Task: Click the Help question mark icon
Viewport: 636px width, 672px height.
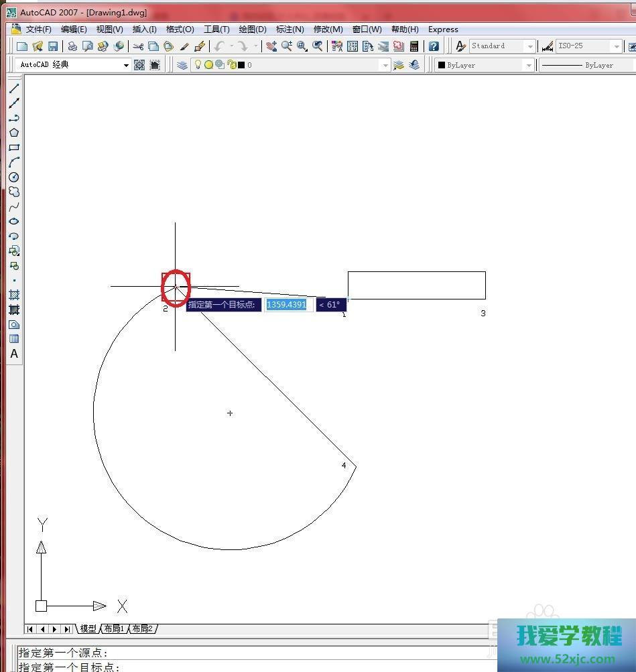Action: click(x=434, y=46)
